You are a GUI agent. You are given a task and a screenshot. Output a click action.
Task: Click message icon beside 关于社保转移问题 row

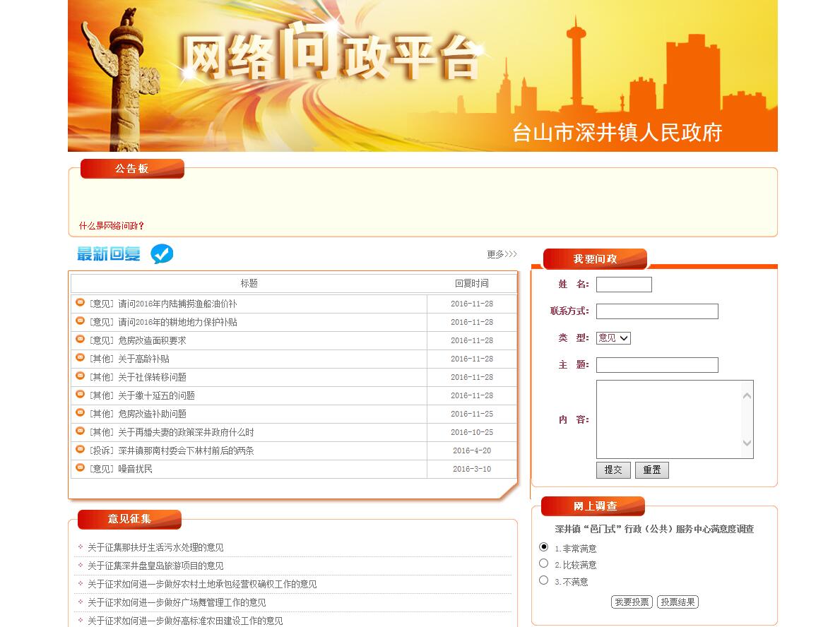[81, 376]
